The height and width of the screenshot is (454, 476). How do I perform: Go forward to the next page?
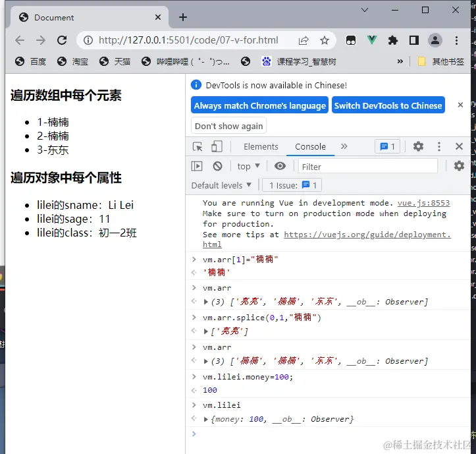pyautogui.click(x=40, y=40)
